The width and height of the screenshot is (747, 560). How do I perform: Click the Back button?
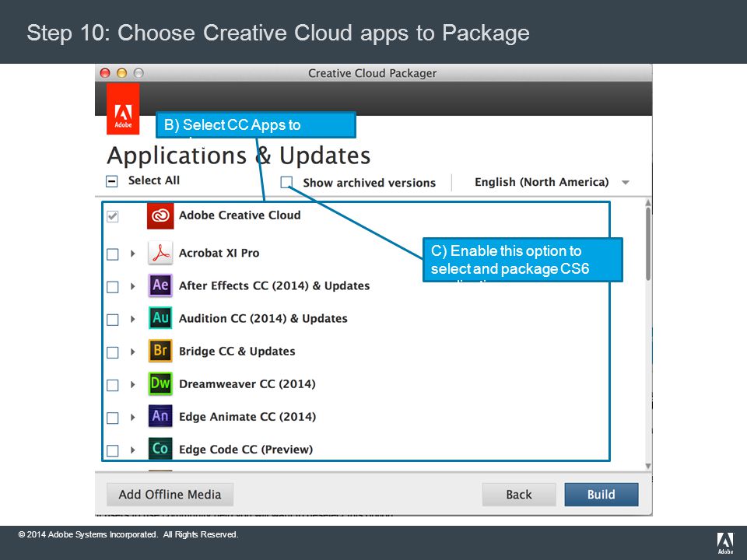519,495
